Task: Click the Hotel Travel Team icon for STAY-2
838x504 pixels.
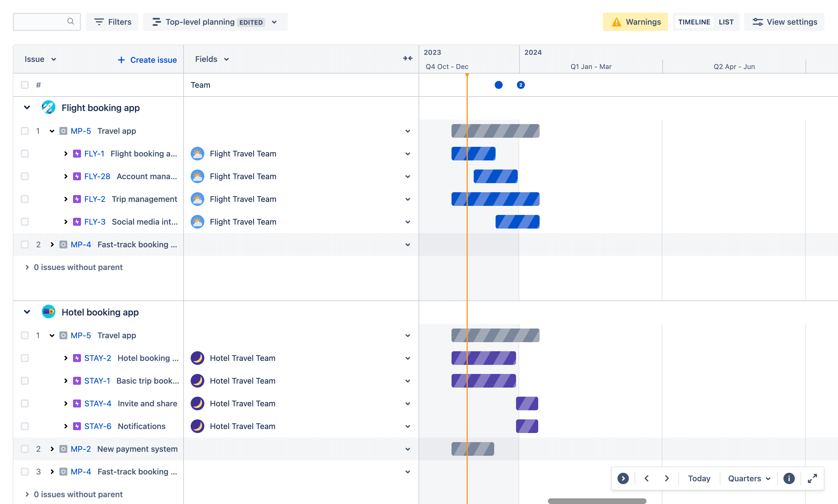Action: 198,358
